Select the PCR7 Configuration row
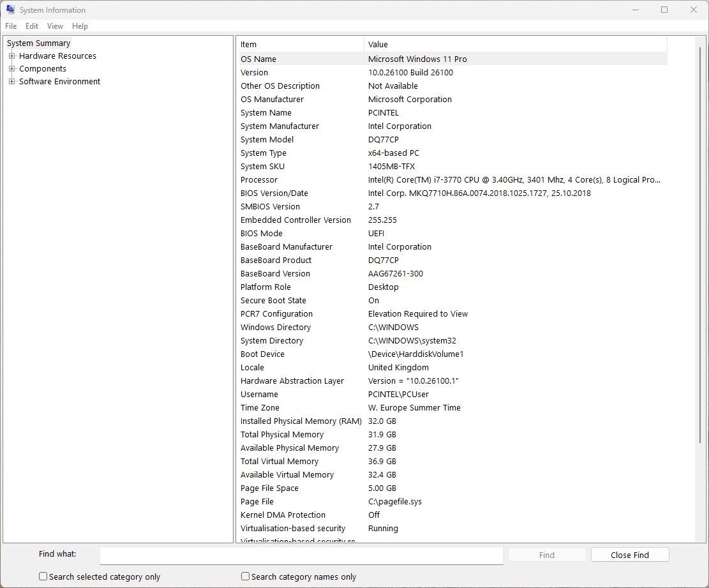 click(x=453, y=314)
